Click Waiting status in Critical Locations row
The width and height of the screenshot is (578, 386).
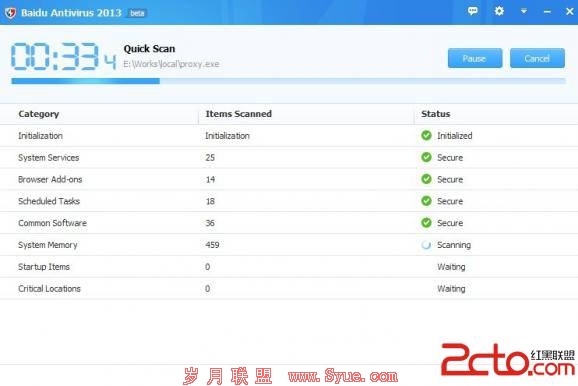pyautogui.click(x=451, y=288)
